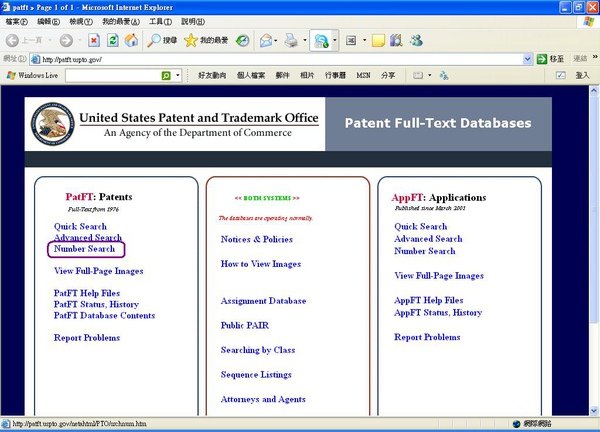Image resolution: width=600 pixels, height=432 pixels.
Task: Click the yellow note toolbar icon
Action: point(378,40)
